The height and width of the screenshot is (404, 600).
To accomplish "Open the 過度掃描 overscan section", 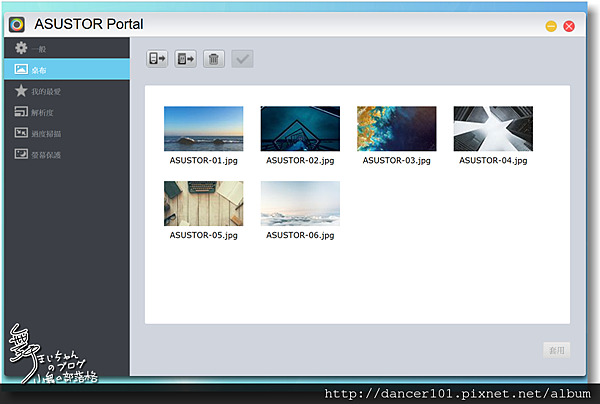I will pos(67,133).
